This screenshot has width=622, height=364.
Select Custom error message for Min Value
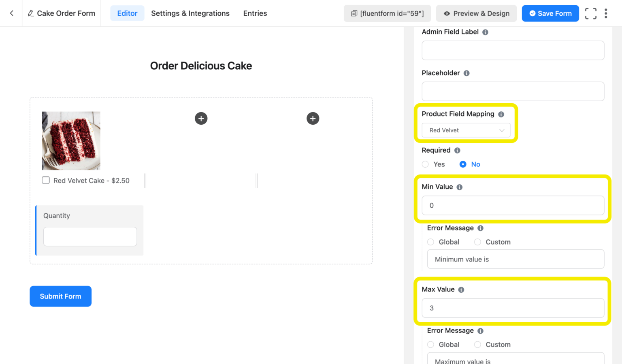[477, 242]
